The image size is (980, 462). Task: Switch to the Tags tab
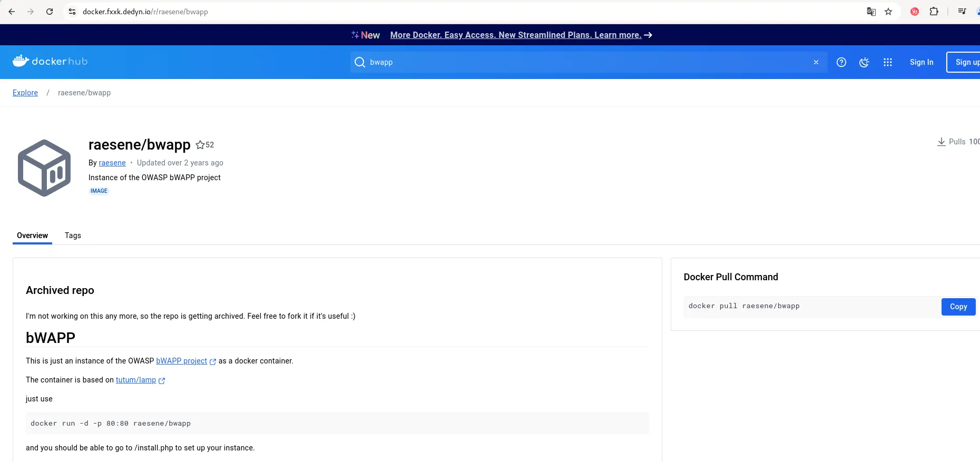coord(73,235)
